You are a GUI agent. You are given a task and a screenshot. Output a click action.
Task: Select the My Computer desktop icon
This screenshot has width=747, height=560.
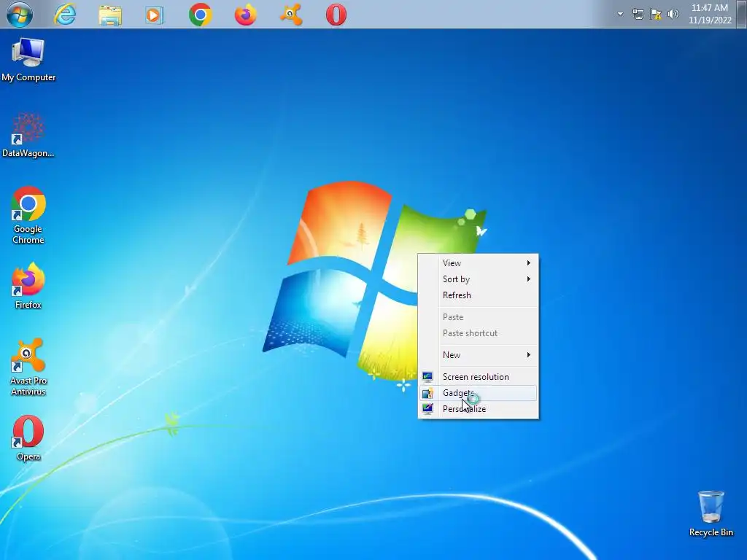[28, 60]
